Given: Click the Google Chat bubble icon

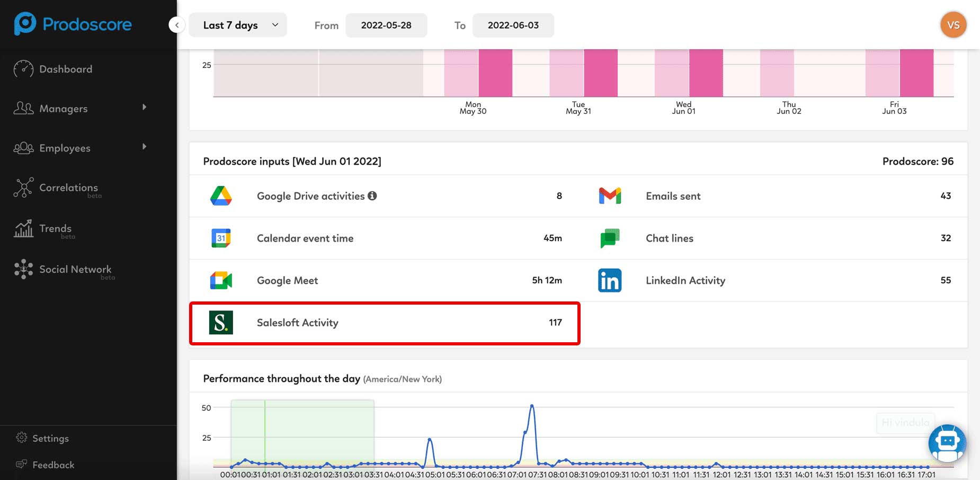Looking at the screenshot, I should click(610, 238).
